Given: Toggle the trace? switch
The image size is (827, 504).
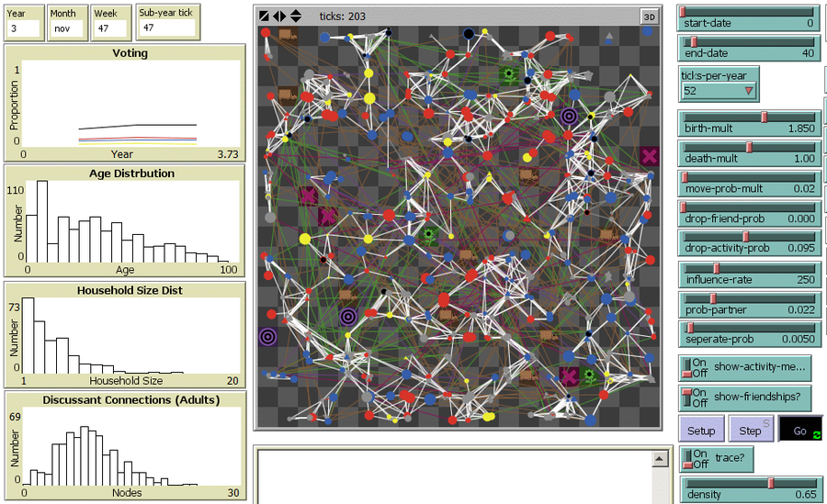Looking at the screenshot, I should pyautogui.click(x=716, y=459).
